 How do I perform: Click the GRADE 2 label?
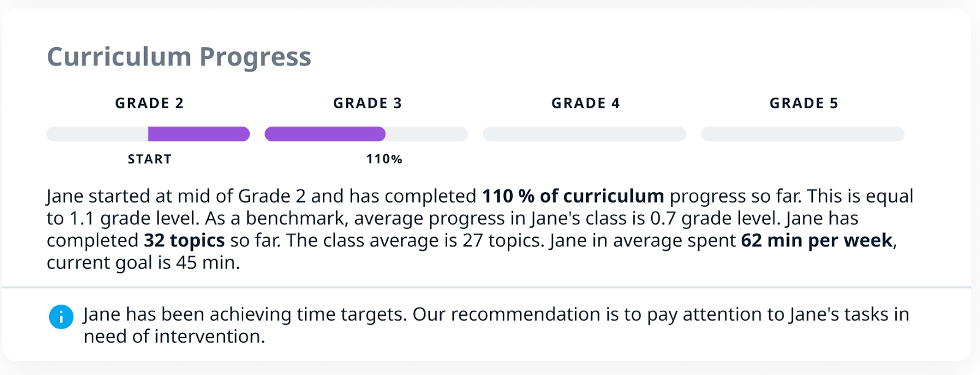click(x=149, y=103)
